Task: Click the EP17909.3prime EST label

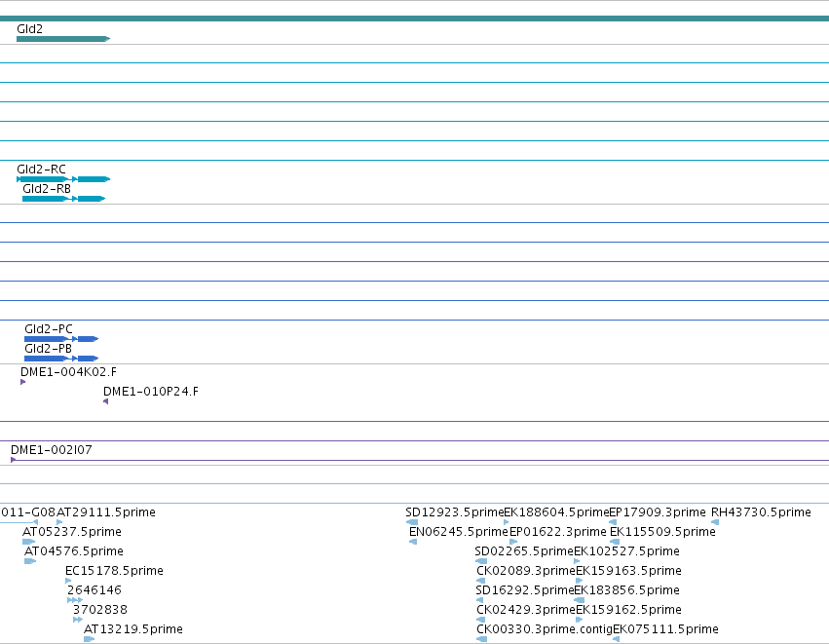Action: point(658,512)
